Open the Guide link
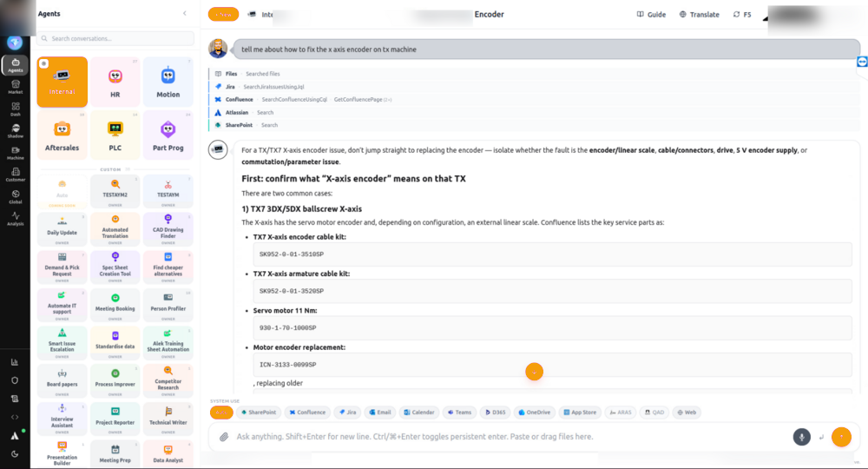868x469 pixels. 651,15
